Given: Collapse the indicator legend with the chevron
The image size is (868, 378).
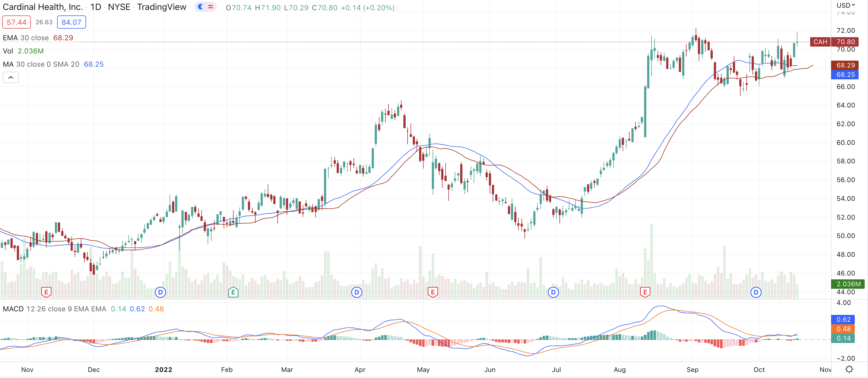Looking at the screenshot, I should coord(11,77).
